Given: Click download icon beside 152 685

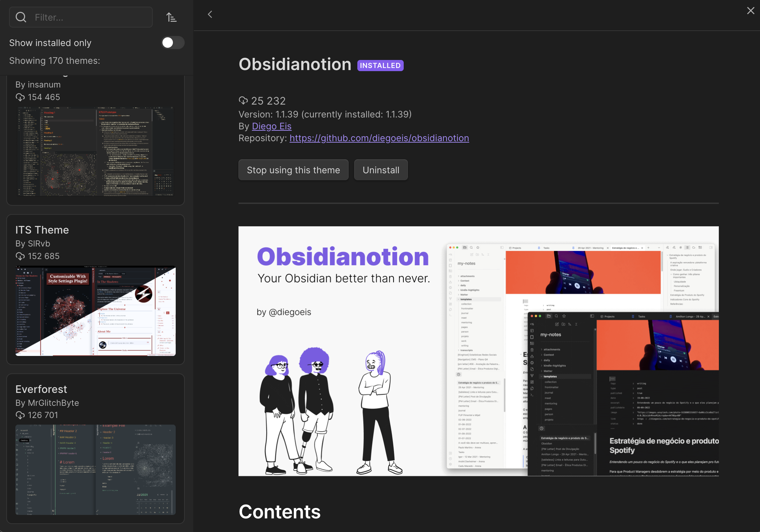Looking at the screenshot, I should coord(20,256).
